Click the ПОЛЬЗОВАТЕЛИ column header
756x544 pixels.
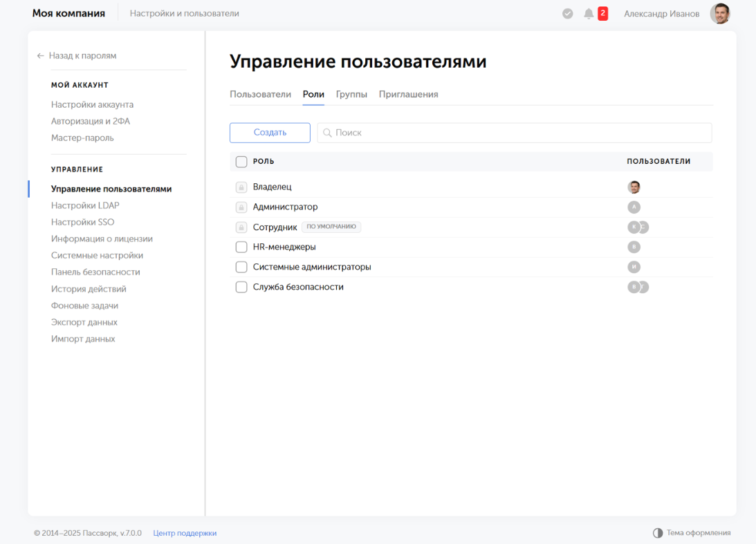click(x=658, y=162)
